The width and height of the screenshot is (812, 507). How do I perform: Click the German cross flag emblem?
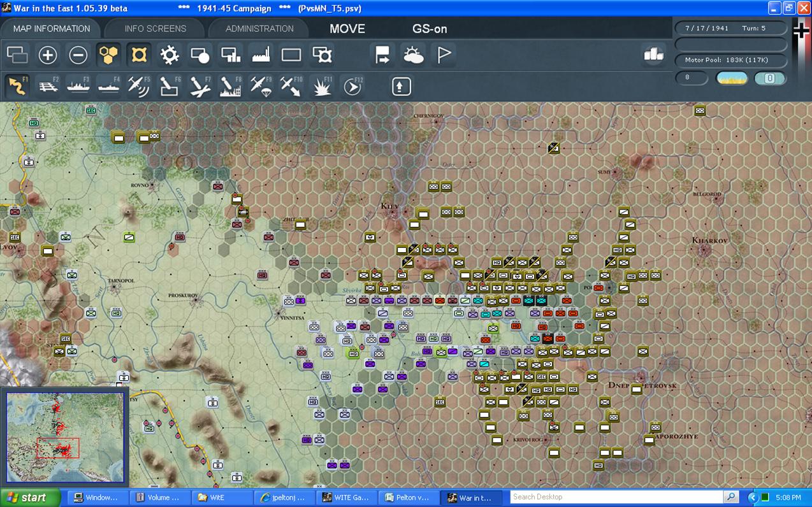click(x=801, y=32)
